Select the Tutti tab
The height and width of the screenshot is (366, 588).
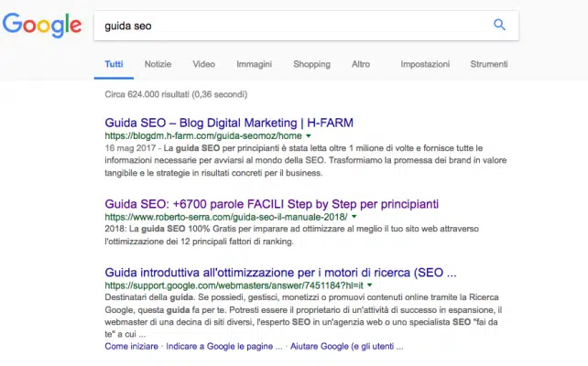click(114, 64)
